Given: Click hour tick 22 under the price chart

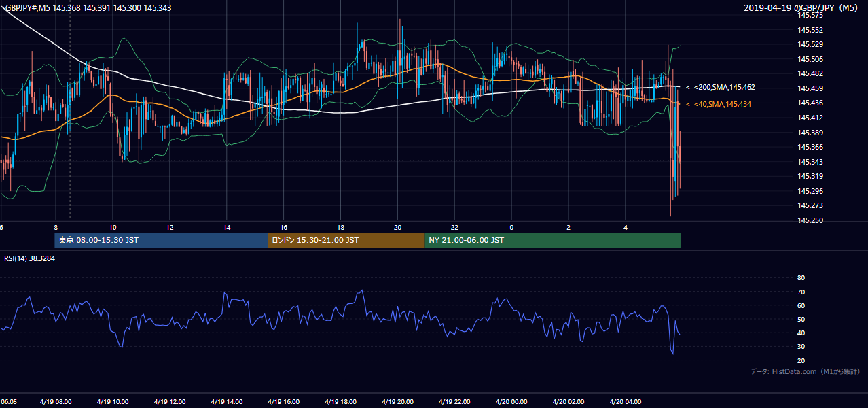Looking at the screenshot, I should (455, 227).
